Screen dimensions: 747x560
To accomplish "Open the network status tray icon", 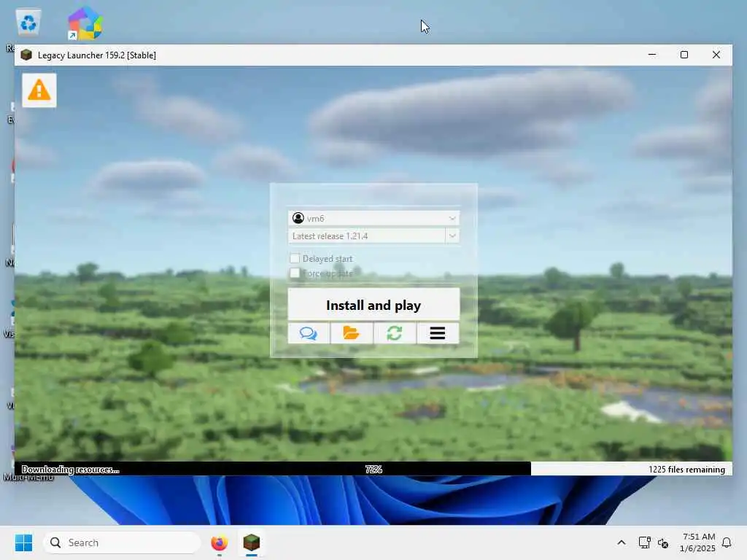I will pyautogui.click(x=645, y=542).
